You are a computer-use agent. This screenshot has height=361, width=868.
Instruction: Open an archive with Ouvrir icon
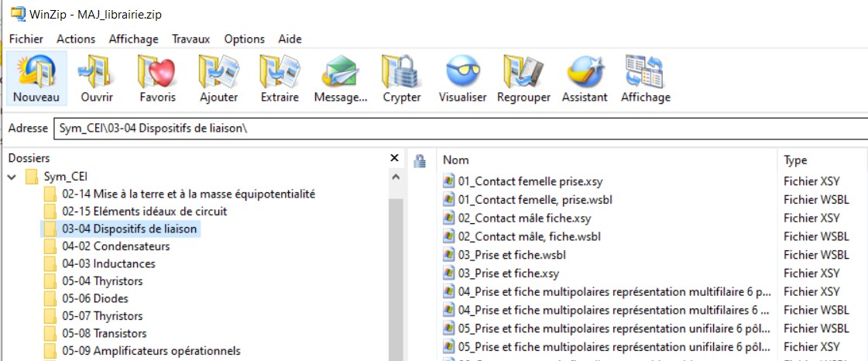pos(97,78)
